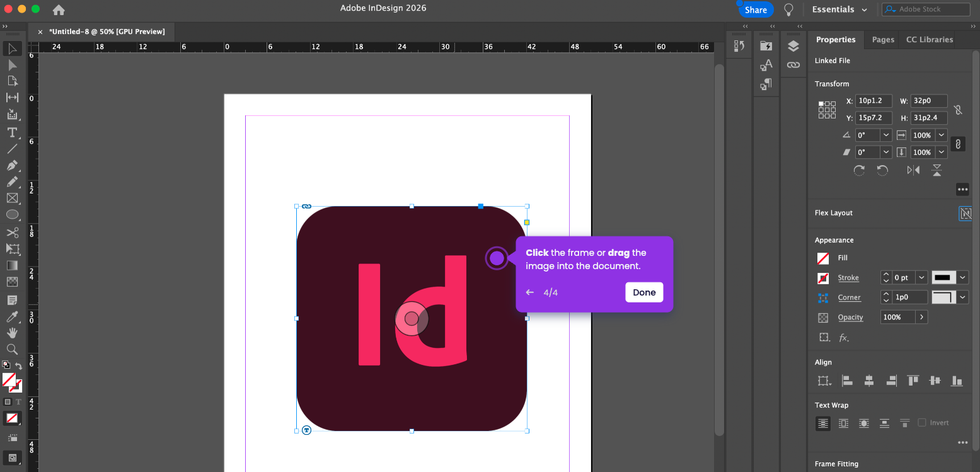Viewport: 980px width, 472px height.
Task: Open the Links panel icon
Action: (x=793, y=64)
